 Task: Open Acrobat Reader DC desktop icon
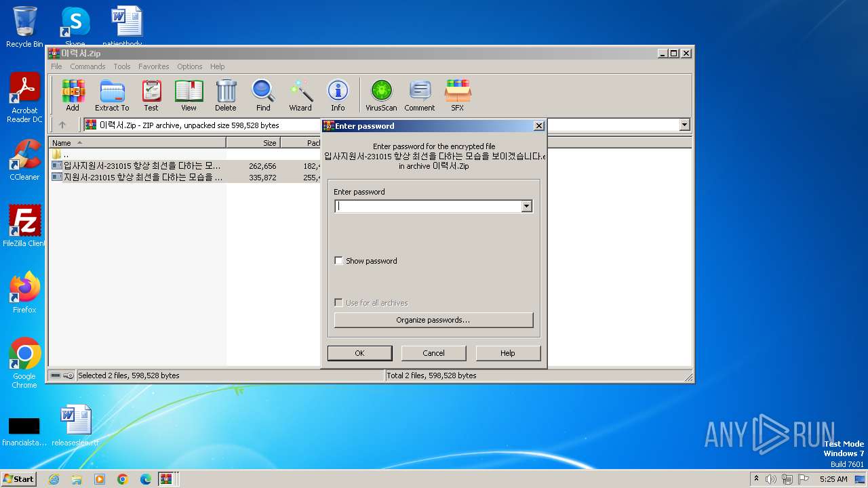pyautogui.click(x=24, y=98)
